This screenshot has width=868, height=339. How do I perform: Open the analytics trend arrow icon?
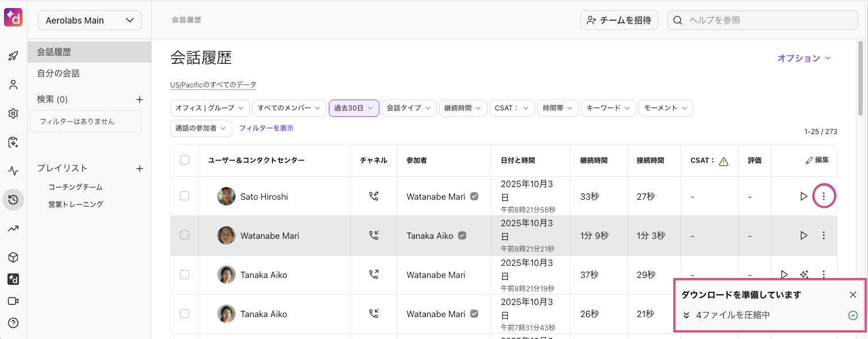coord(13,228)
